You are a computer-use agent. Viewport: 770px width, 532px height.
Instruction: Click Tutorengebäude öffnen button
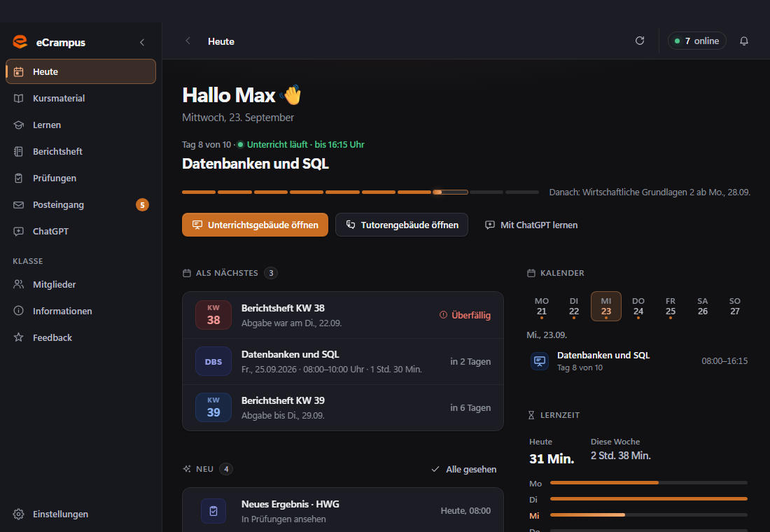402,225
